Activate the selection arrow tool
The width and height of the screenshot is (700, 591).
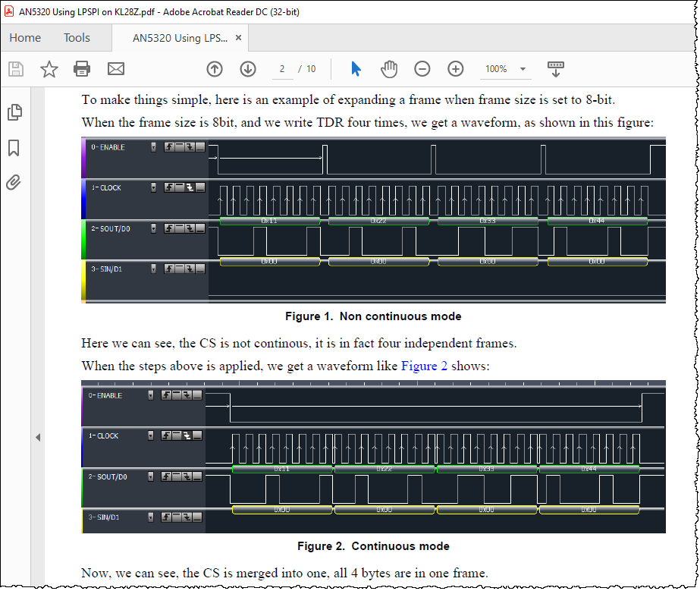[x=356, y=69]
